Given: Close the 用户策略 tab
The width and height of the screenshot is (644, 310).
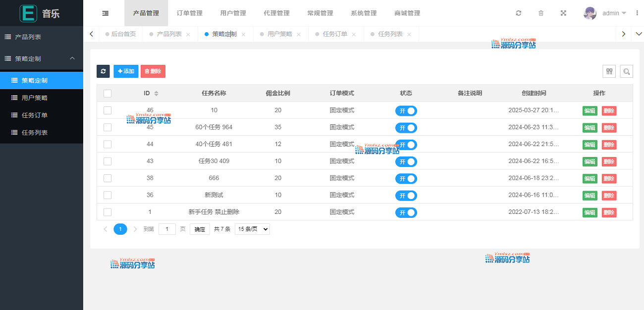Looking at the screenshot, I should [x=299, y=35].
